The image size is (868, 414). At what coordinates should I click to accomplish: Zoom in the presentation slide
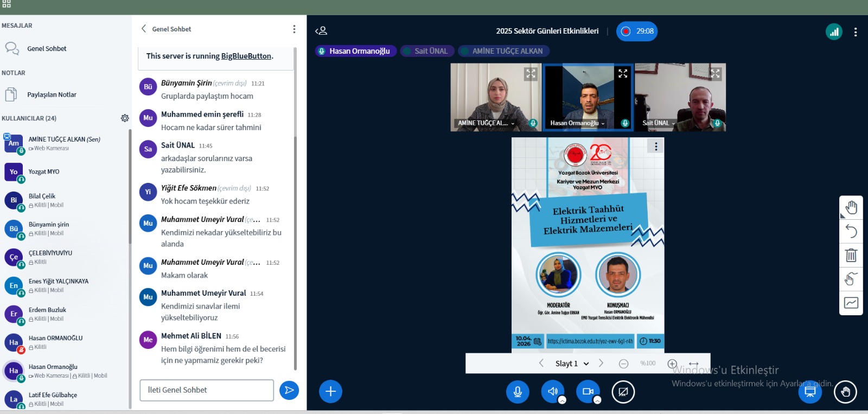(672, 364)
